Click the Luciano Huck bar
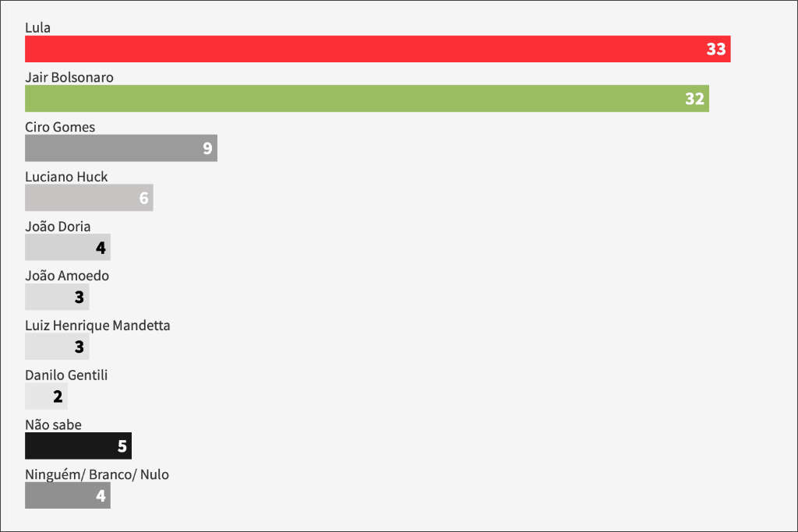The height and width of the screenshot is (532, 798). point(89,197)
